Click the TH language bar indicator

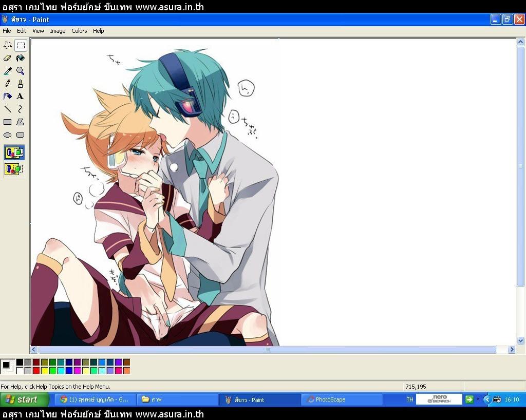409,399
